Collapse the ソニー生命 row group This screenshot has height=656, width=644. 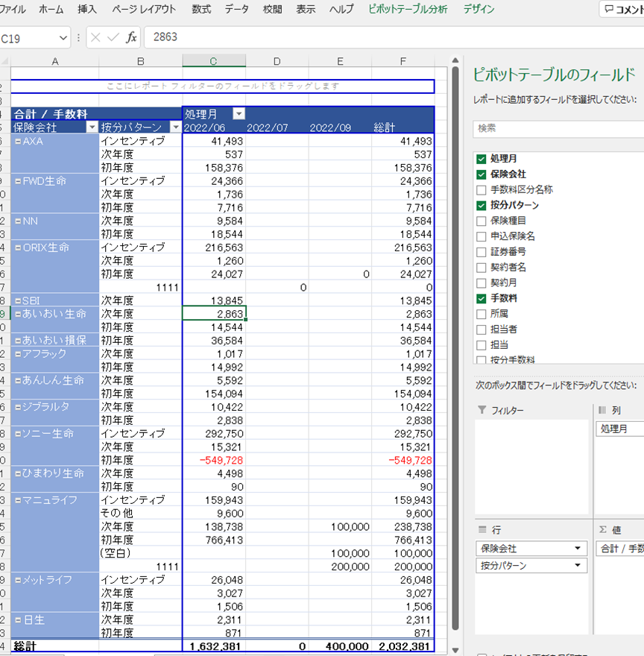pyautogui.click(x=18, y=433)
